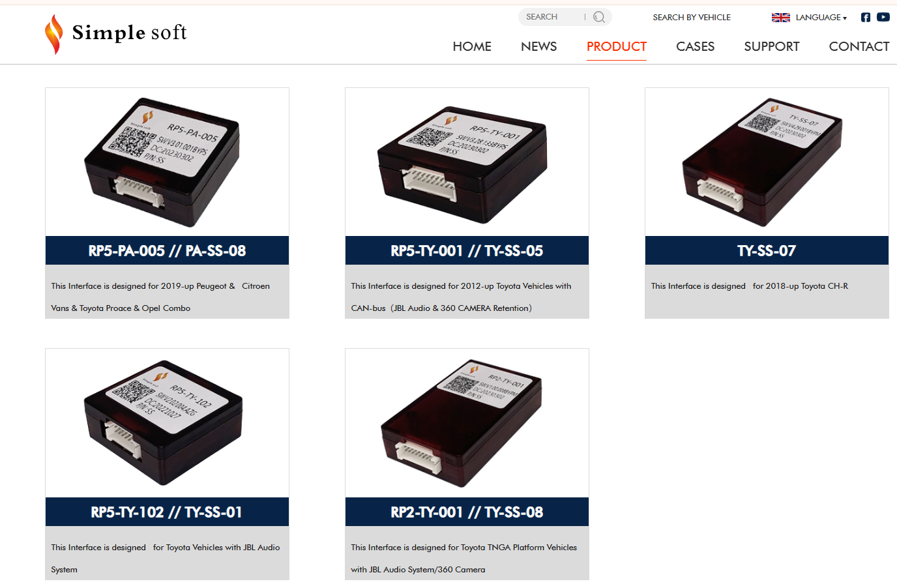The height and width of the screenshot is (588, 897).
Task: Click the RP5-TY-102 // TY-SS-01 title bar
Action: point(167,512)
